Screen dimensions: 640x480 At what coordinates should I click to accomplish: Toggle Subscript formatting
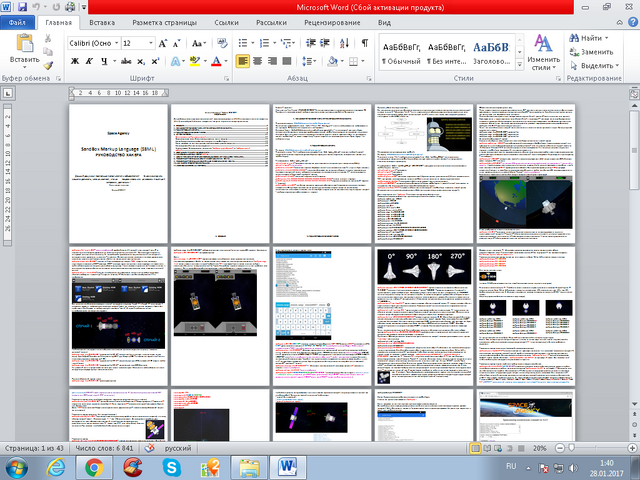(141, 62)
